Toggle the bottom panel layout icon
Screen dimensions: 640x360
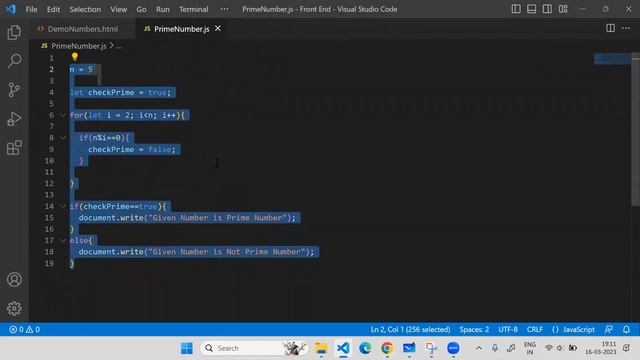pyautogui.click(x=531, y=9)
